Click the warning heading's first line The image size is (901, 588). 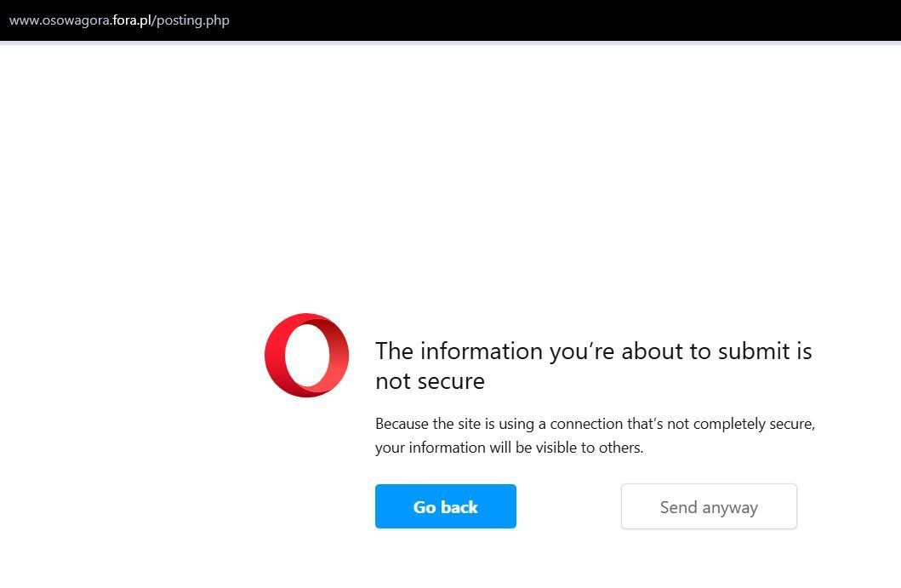(593, 351)
